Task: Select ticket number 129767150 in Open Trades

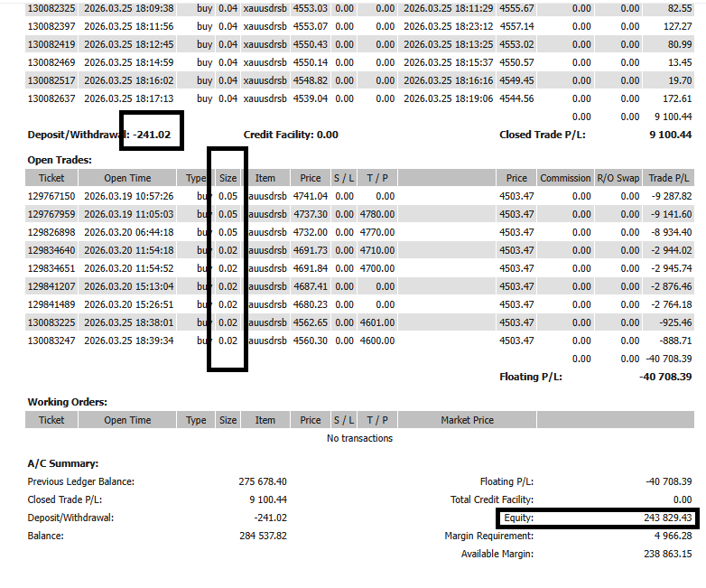Action: coord(51,196)
